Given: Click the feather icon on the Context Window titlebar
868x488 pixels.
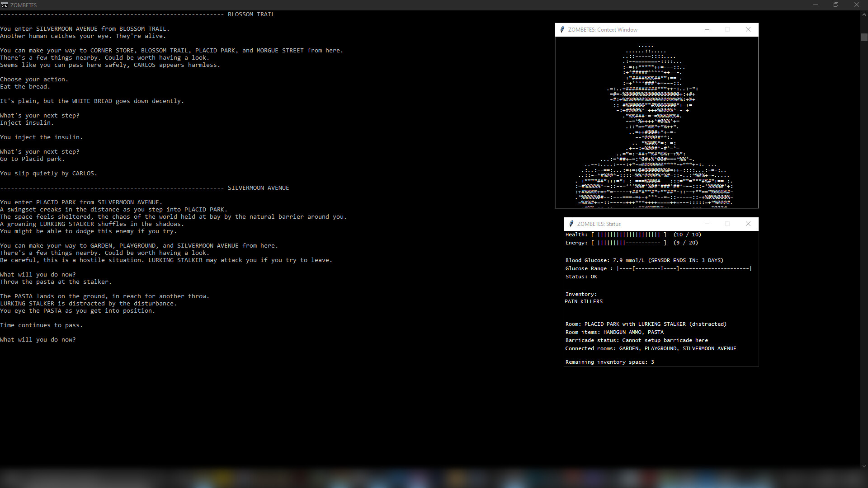Looking at the screenshot, I should [562, 29].
